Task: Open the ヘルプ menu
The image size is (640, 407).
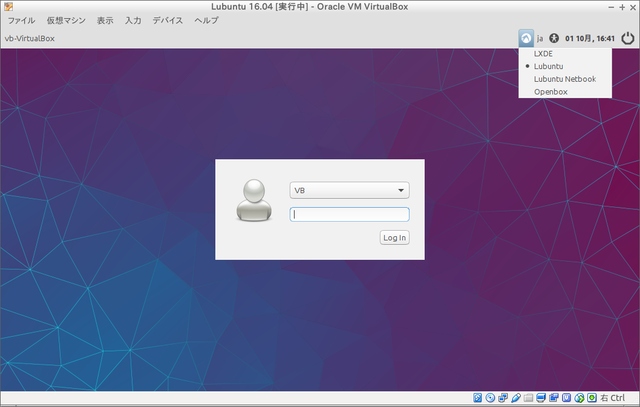Action: [207, 20]
